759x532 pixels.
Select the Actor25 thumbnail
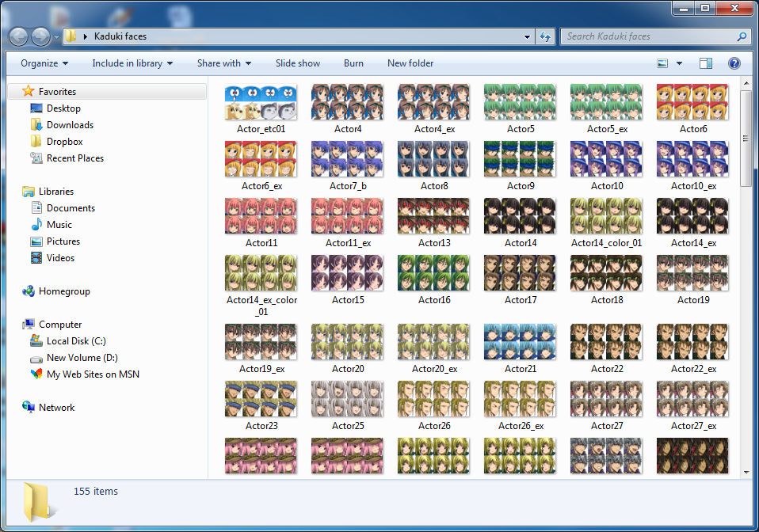[348, 399]
